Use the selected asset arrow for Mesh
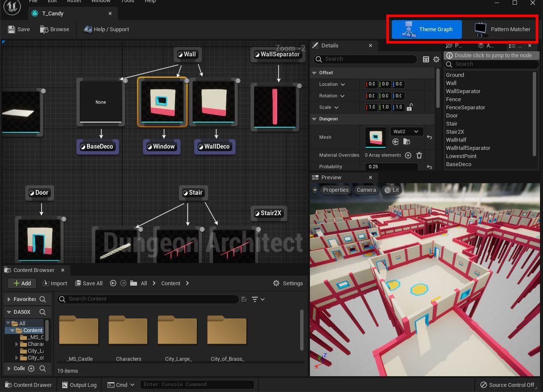543x392 pixels. click(396, 142)
